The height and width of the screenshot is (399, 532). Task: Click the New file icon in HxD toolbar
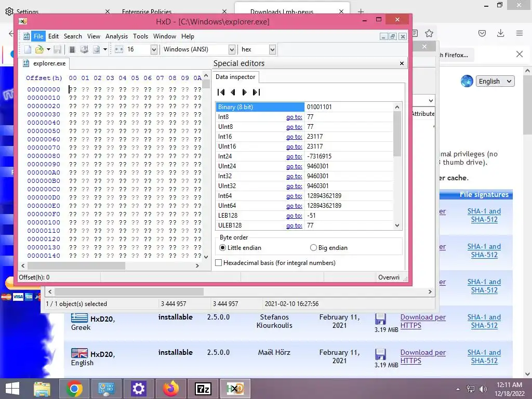(x=28, y=49)
